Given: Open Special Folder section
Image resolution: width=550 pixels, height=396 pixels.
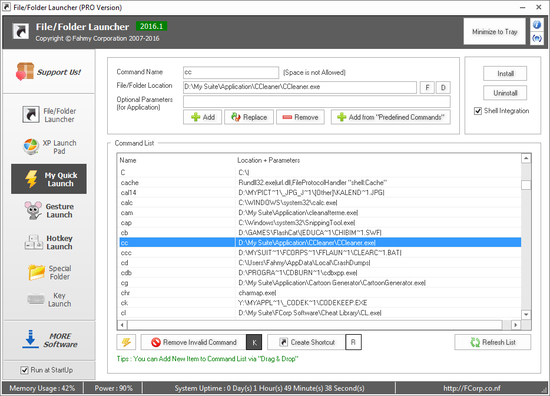Looking at the screenshot, I should pyautogui.click(x=49, y=272).
